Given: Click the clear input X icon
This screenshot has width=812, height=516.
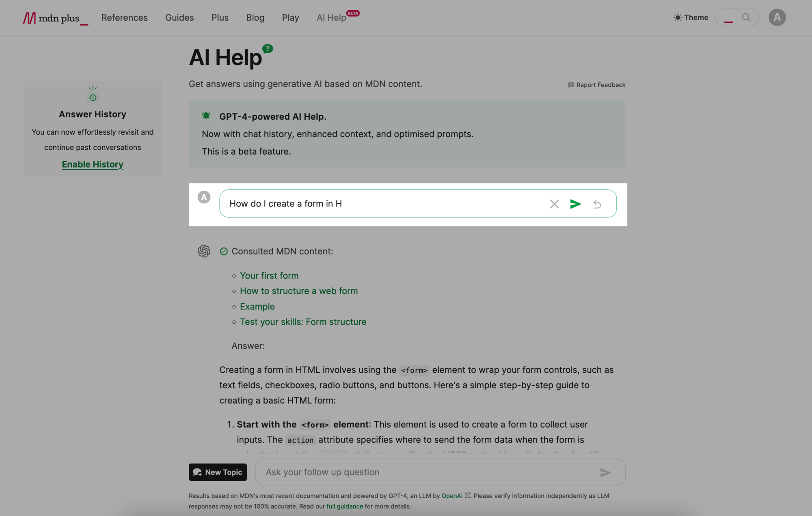Looking at the screenshot, I should pos(554,203).
